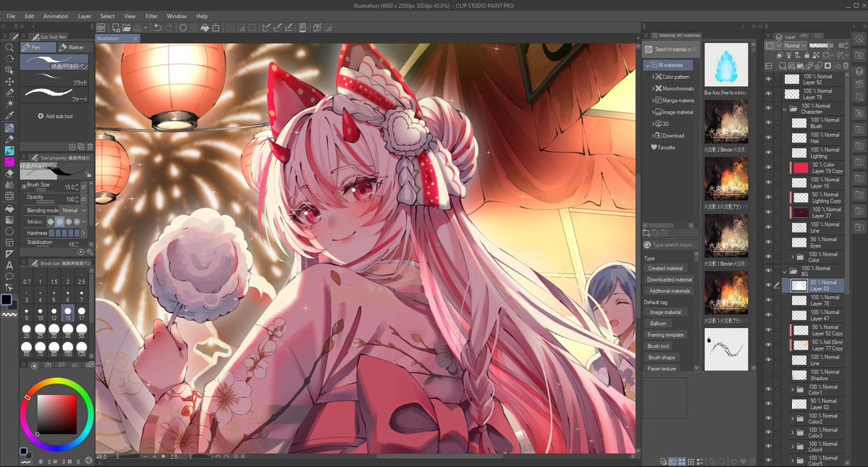
Task: Click Add sub tool
Action: point(55,116)
